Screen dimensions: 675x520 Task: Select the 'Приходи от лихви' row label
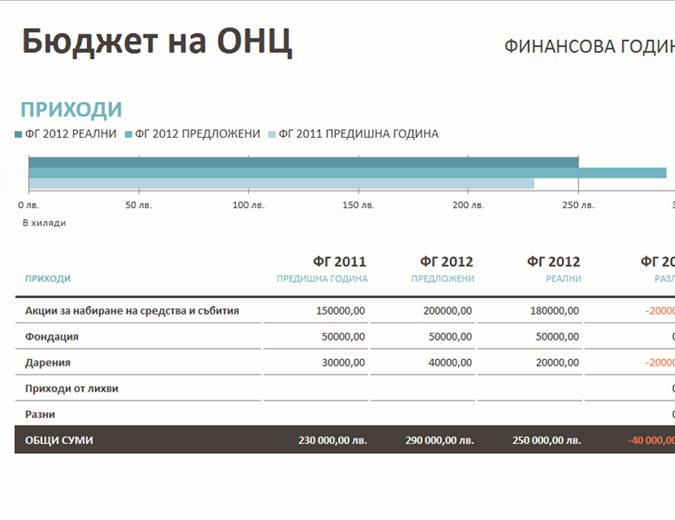(71, 388)
